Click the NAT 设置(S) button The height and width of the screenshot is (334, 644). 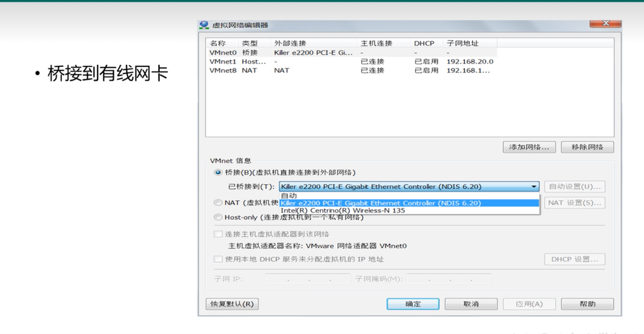pos(575,203)
